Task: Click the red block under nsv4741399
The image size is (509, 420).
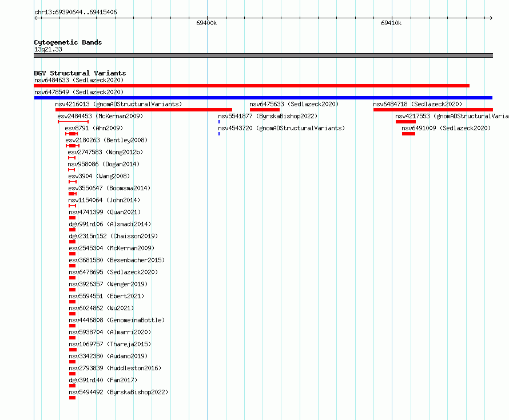Action: pyautogui.click(x=73, y=218)
